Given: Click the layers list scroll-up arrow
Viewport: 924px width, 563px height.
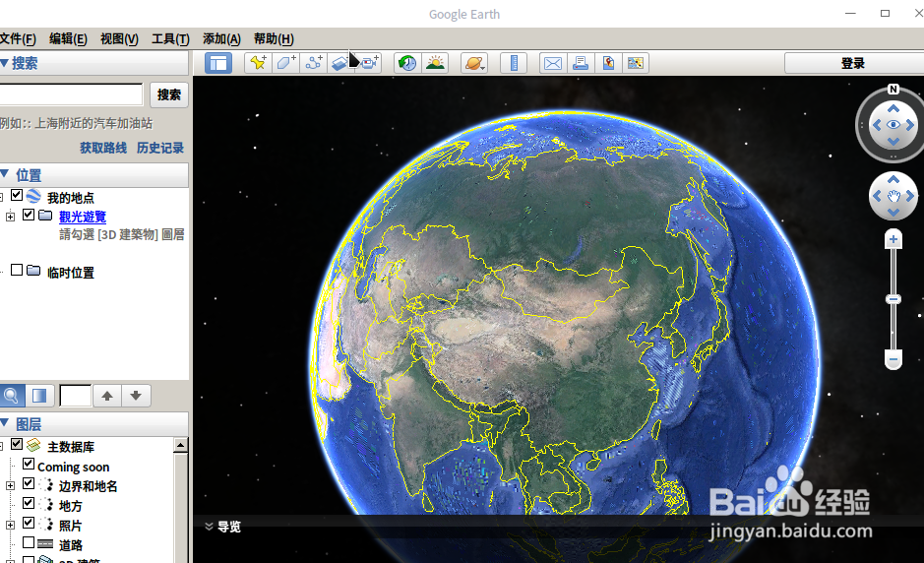Looking at the screenshot, I should click(x=181, y=445).
